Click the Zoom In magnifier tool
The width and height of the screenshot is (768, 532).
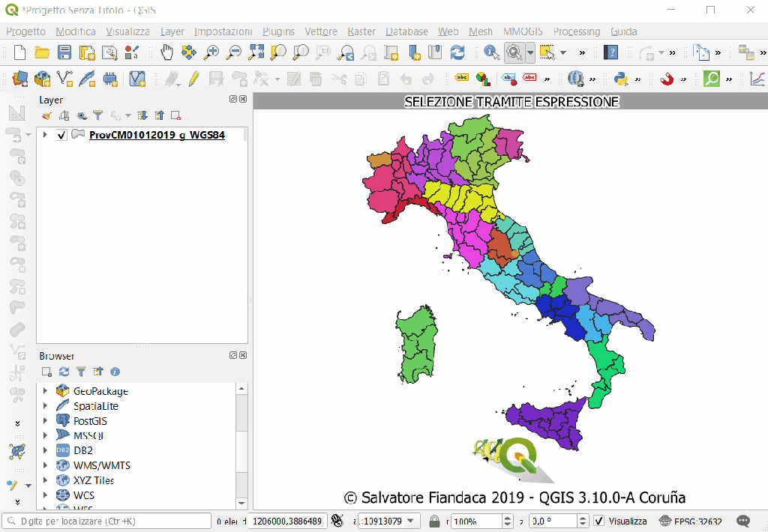click(x=211, y=52)
